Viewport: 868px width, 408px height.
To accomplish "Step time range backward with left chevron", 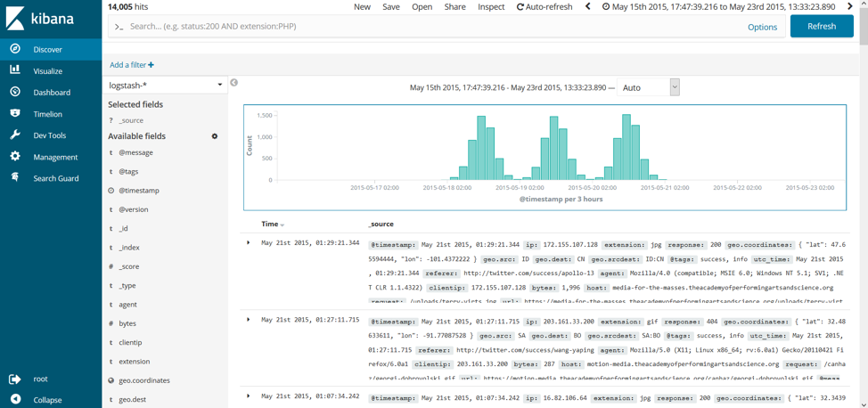I will (588, 6).
